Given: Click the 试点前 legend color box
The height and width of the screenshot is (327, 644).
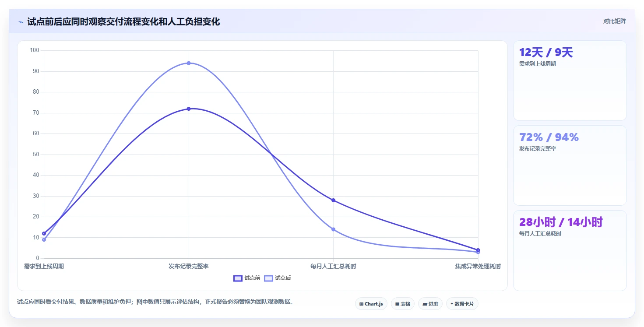Looking at the screenshot, I should coord(238,278).
